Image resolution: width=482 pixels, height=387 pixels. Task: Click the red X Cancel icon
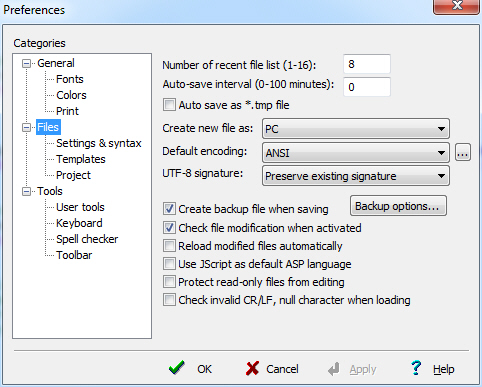pos(252,369)
